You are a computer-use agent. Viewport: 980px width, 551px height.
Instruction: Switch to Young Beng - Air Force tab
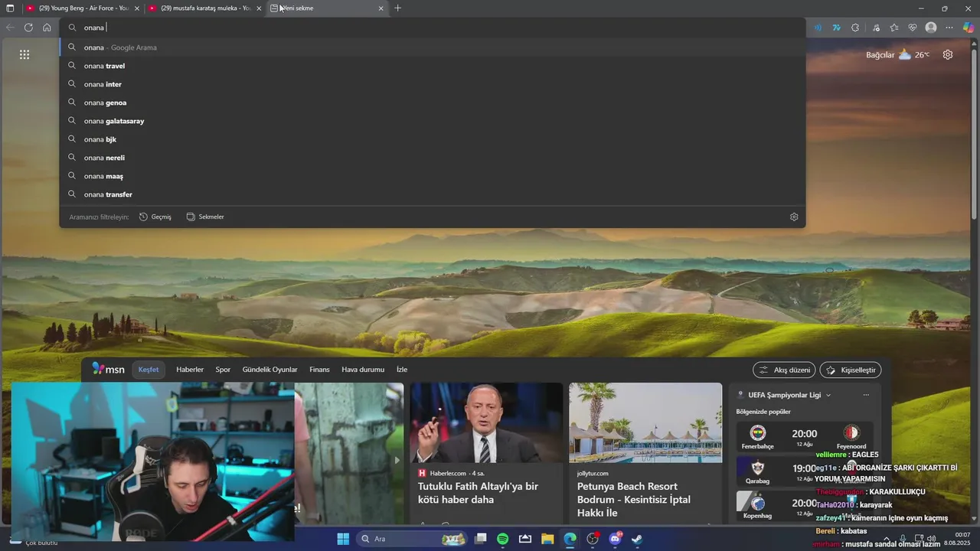pos(83,8)
